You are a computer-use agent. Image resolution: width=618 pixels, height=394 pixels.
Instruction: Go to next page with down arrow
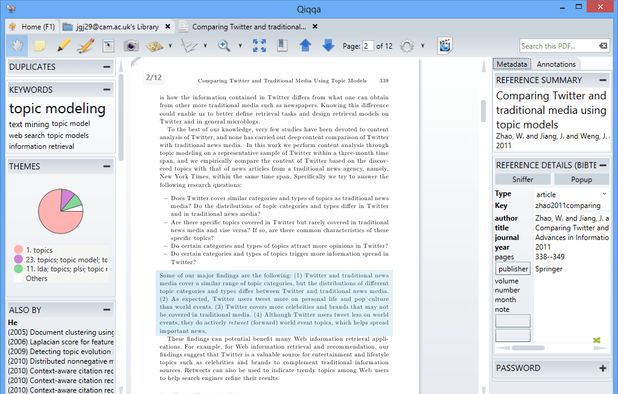tap(328, 45)
